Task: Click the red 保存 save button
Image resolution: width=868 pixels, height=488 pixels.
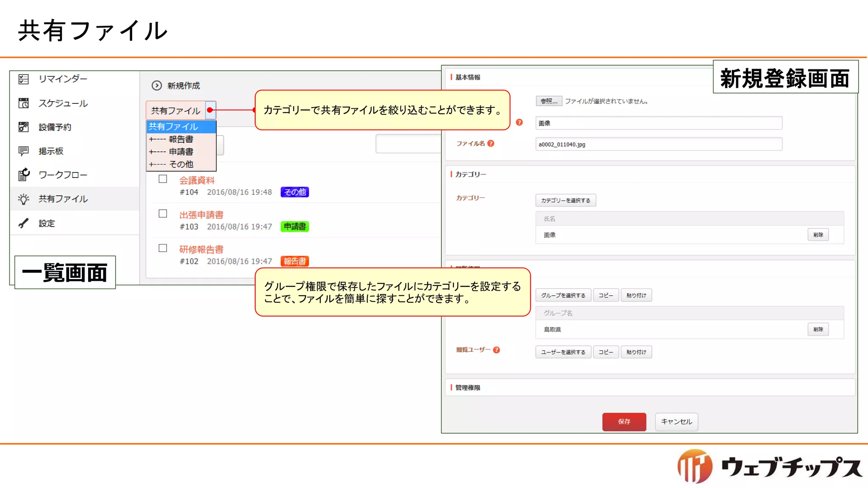Action: pyautogui.click(x=624, y=422)
